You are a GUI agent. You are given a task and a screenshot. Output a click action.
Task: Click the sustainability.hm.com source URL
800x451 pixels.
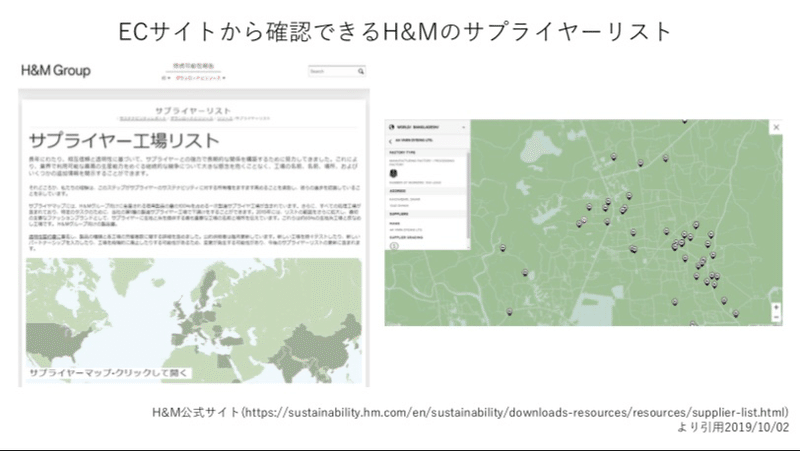click(516, 412)
